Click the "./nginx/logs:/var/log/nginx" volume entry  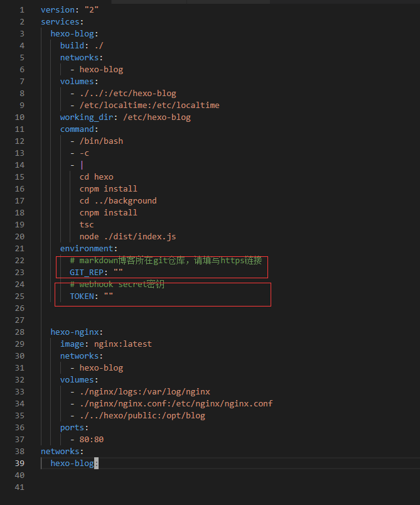[144, 392]
